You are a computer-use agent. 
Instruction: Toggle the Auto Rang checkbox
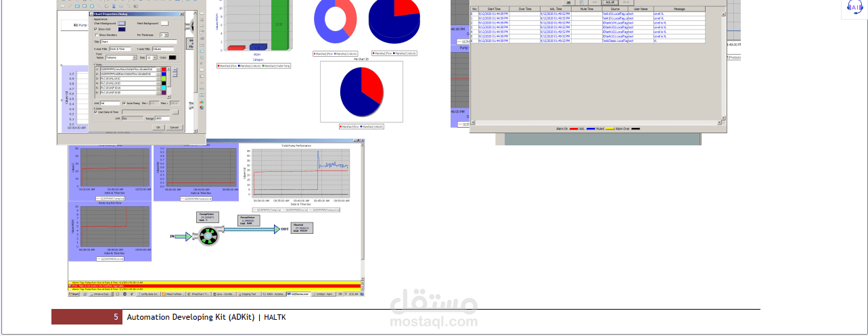[124, 103]
